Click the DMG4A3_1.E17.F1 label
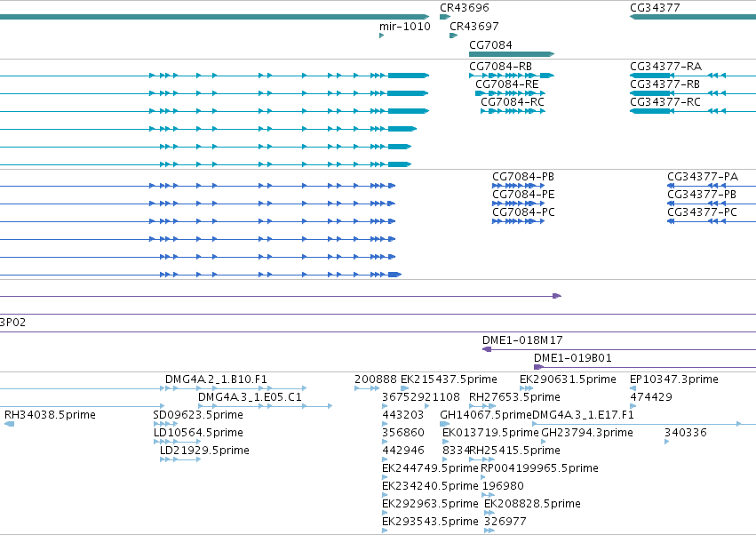The height and width of the screenshot is (535, 756). click(583, 415)
